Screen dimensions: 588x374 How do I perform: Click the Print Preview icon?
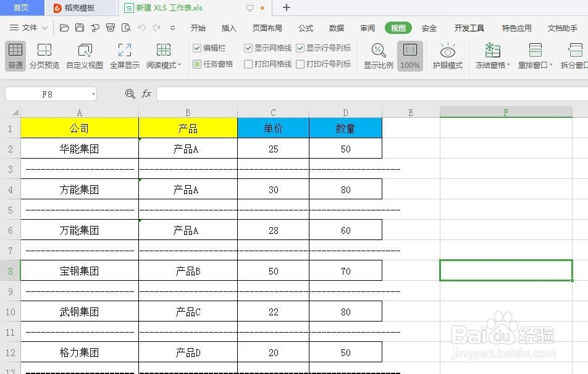click(x=126, y=28)
